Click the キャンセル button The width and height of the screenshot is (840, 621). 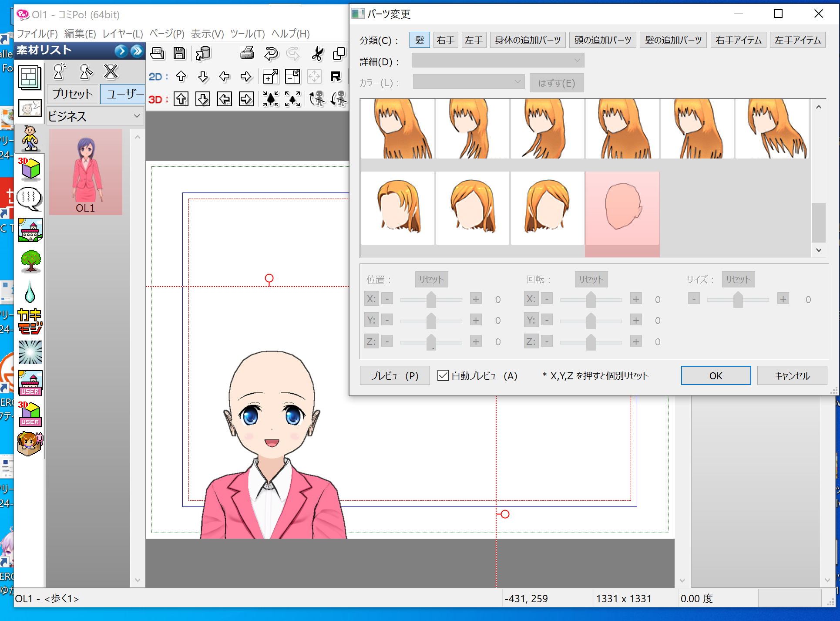[x=792, y=375]
